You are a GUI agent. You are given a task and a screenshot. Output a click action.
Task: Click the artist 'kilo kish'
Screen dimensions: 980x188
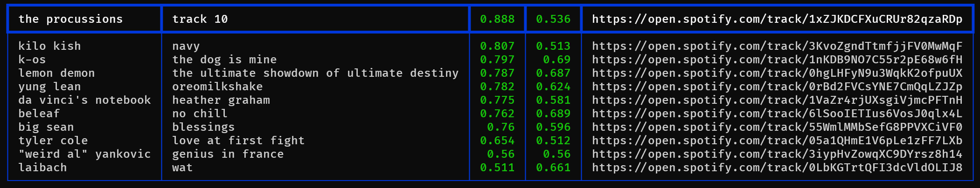point(49,46)
